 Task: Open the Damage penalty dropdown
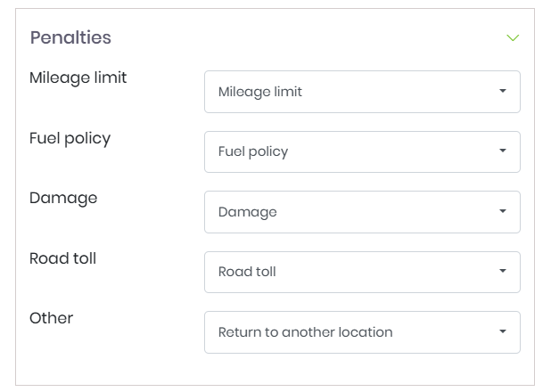point(361,212)
